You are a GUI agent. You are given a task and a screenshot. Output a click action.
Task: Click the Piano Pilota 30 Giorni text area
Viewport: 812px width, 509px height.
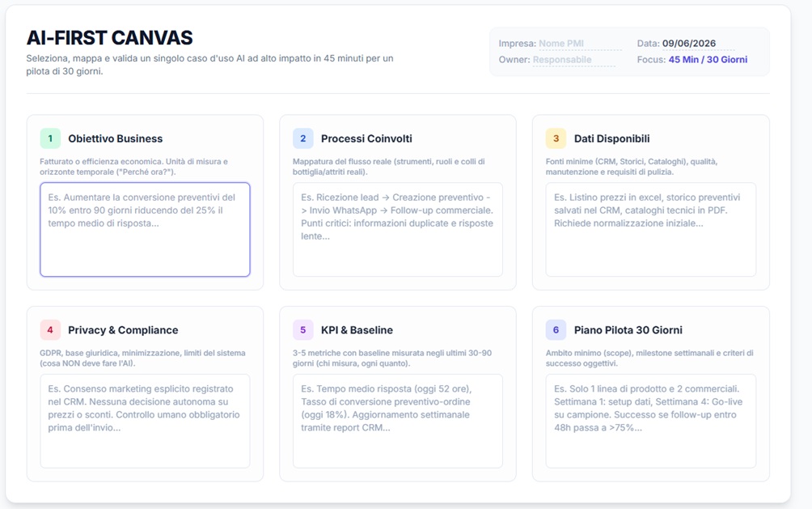[x=651, y=421]
